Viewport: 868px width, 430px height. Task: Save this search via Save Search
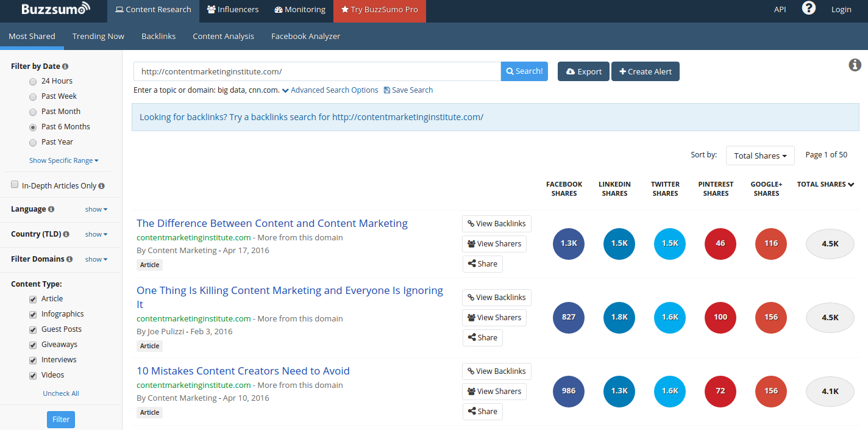click(408, 90)
